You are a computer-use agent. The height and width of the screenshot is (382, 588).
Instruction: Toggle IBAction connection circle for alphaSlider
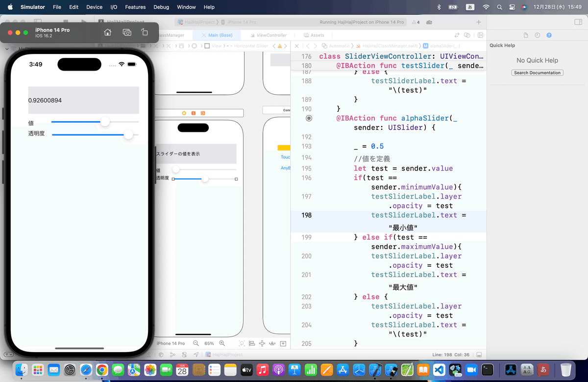pos(309,118)
